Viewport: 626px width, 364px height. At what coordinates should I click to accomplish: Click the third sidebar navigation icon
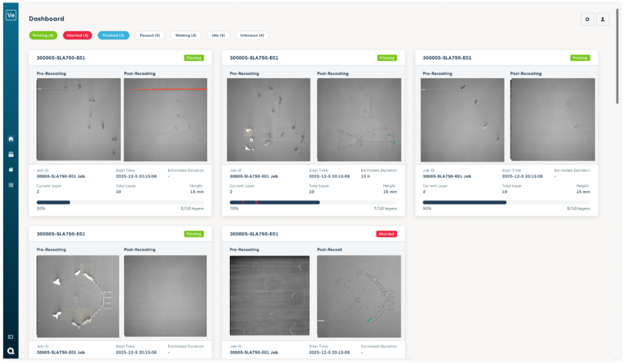[x=10, y=169]
